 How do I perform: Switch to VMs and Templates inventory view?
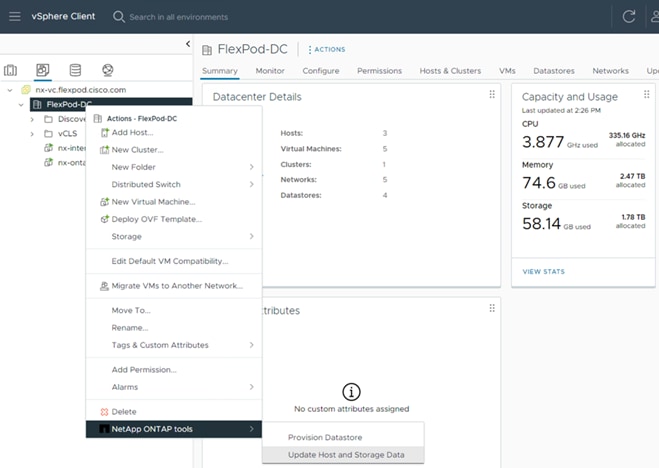pyautogui.click(x=43, y=70)
